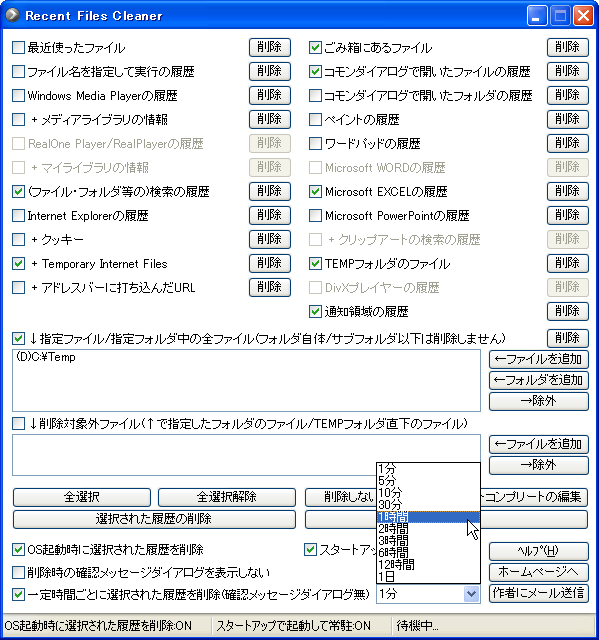599x640 pixels.
Task: Click 削除 next to ごみ箱にあるファイル
Action: 568,47
